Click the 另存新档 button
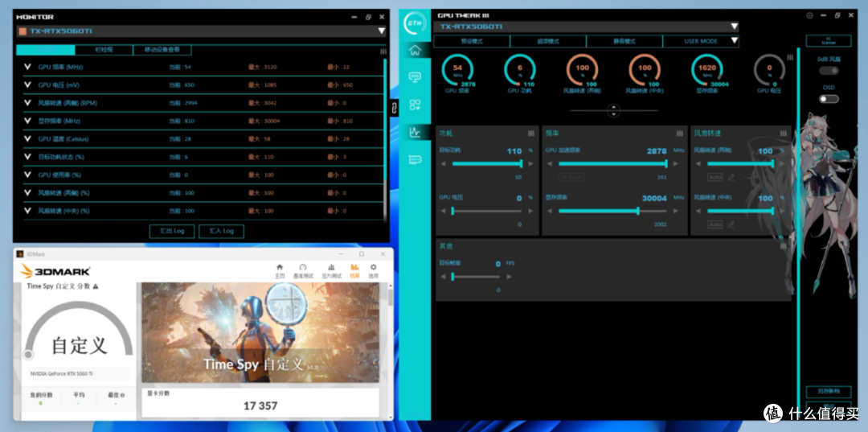 (x=828, y=391)
